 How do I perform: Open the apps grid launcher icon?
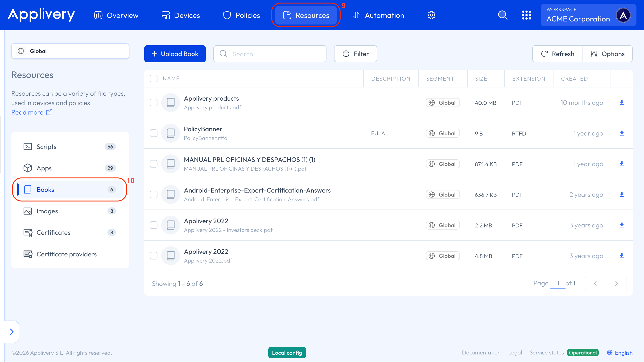coord(526,15)
